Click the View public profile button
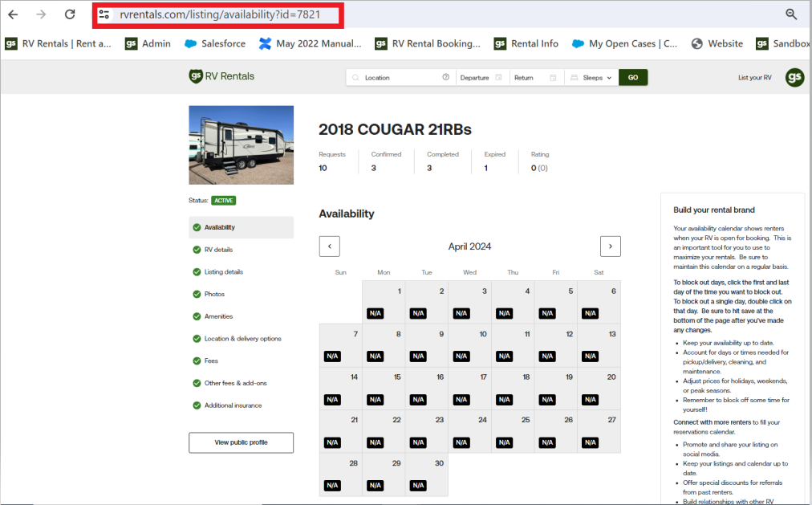 pos(241,442)
